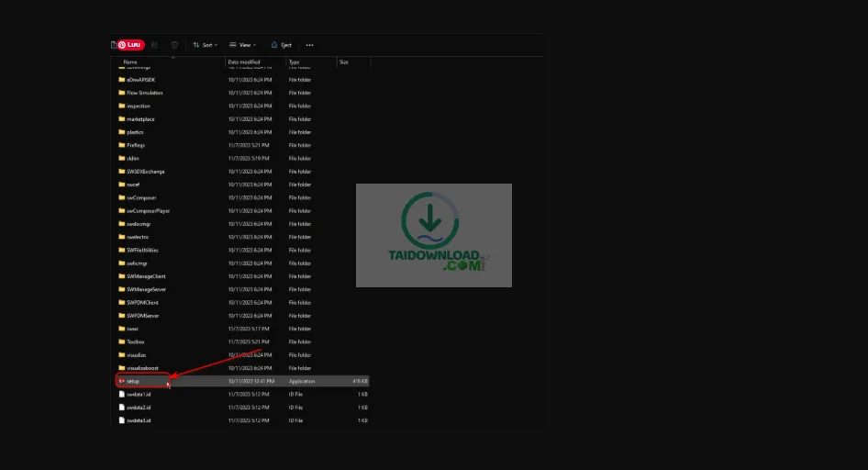
Task: Sort by the Name column header
Action: 131,62
